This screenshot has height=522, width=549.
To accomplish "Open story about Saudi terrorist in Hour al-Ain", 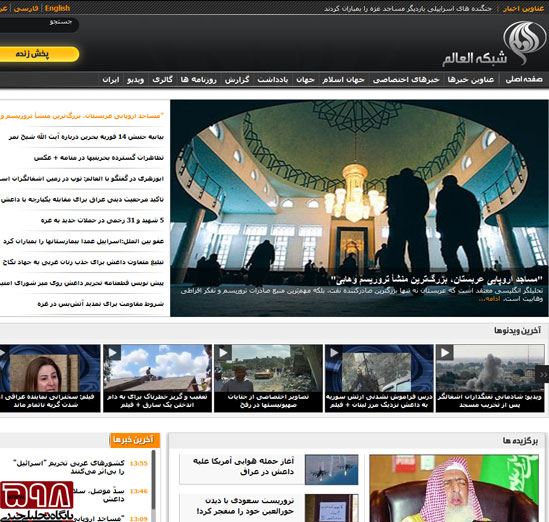I will 245,506.
